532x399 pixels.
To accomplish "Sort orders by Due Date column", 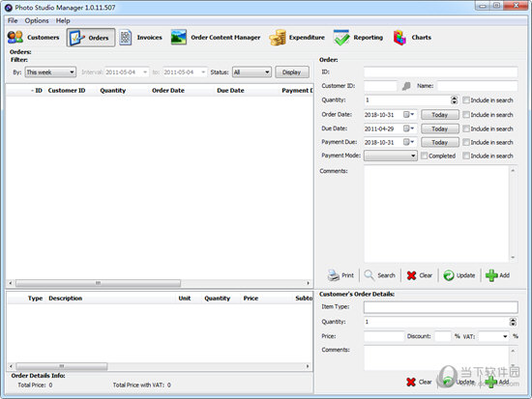I will [x=230, y=91].
